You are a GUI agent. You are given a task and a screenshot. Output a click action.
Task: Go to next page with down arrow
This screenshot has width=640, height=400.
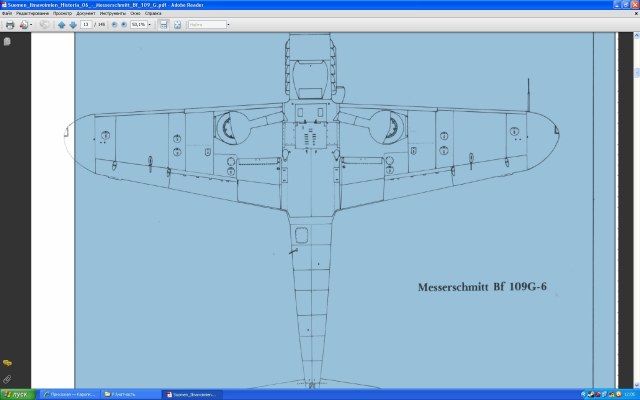(x=73, y=24)
